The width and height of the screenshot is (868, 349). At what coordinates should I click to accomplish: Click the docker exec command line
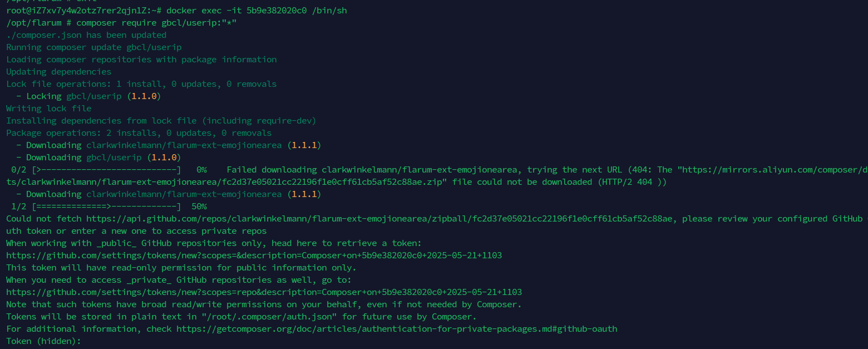(176, 11)
